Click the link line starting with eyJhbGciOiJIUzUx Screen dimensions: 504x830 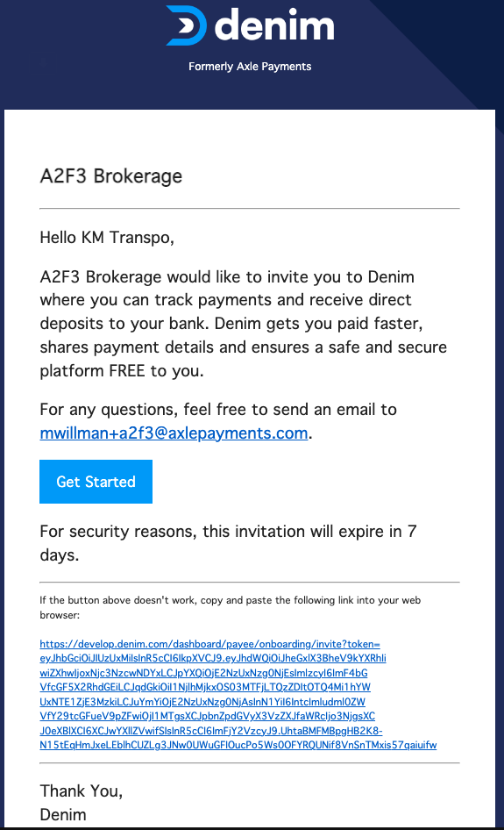(x=213, y=659)
